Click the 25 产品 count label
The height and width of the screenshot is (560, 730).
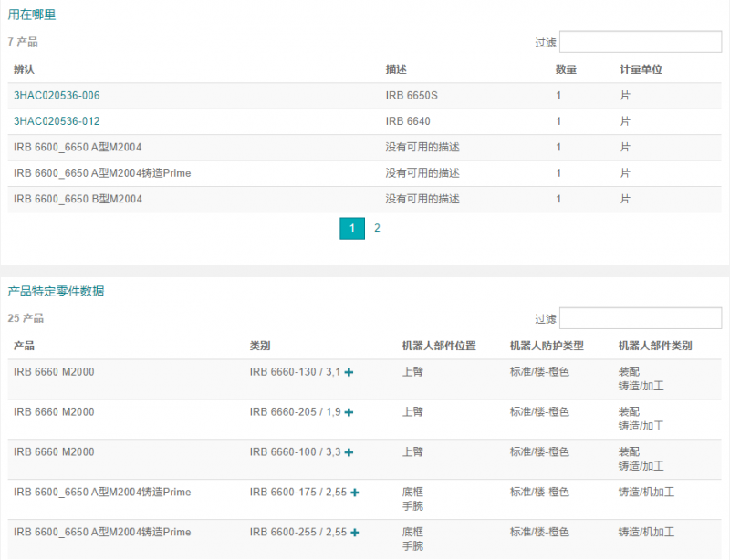[26, 318]
